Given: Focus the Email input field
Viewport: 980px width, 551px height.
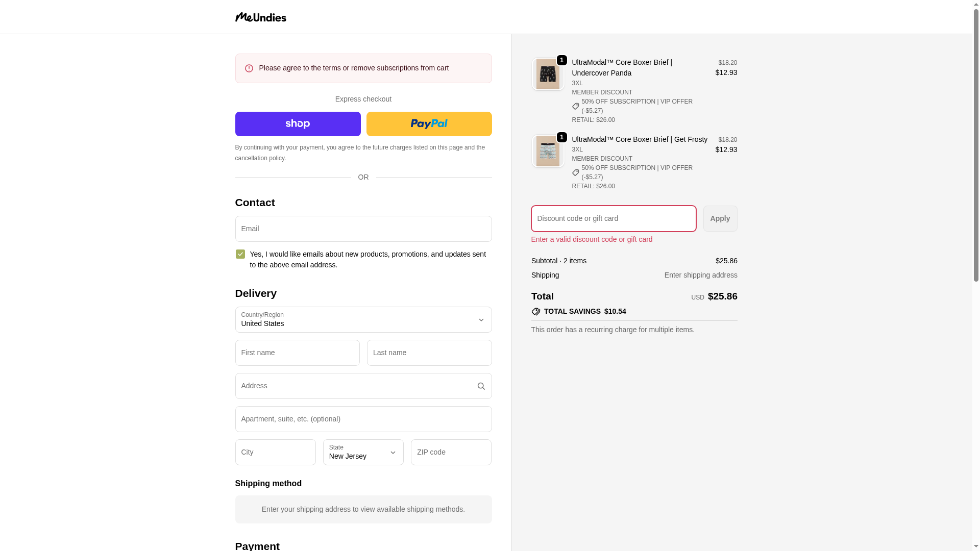Looking at the screenshot, I should [363, 229].
